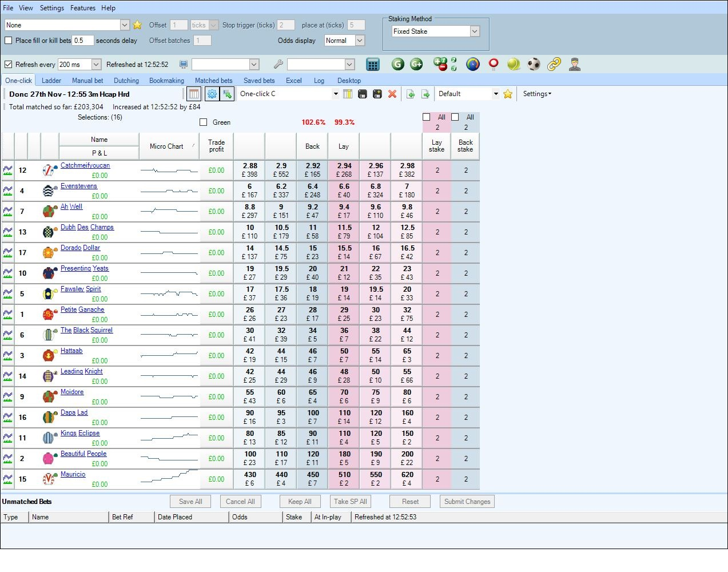Open the link/chain toolbar icon
The image size is (728, 572).
click(x=554, y=64)
